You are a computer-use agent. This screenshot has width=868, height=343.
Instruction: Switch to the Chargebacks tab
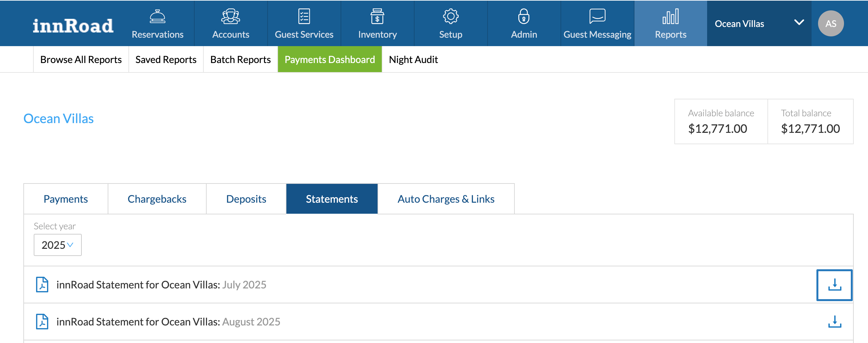(x=157, y=199)
